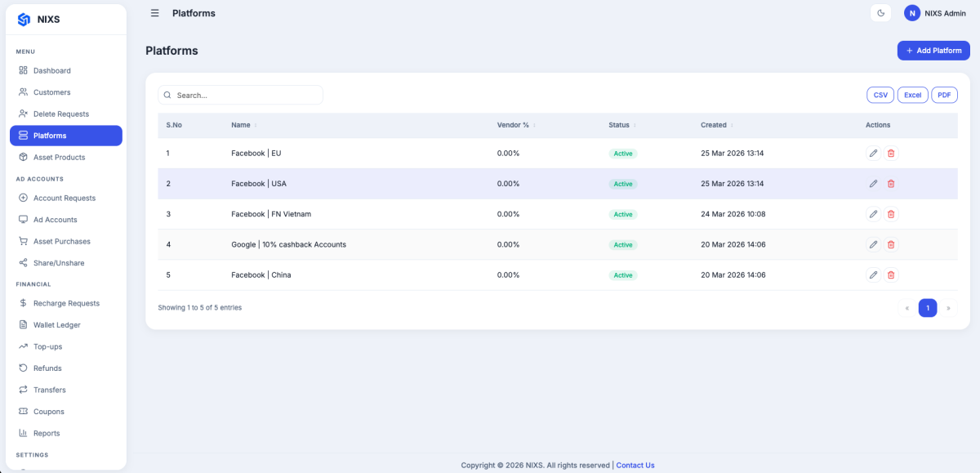
Task: Export the table as CSV
Action: (880, 95)
